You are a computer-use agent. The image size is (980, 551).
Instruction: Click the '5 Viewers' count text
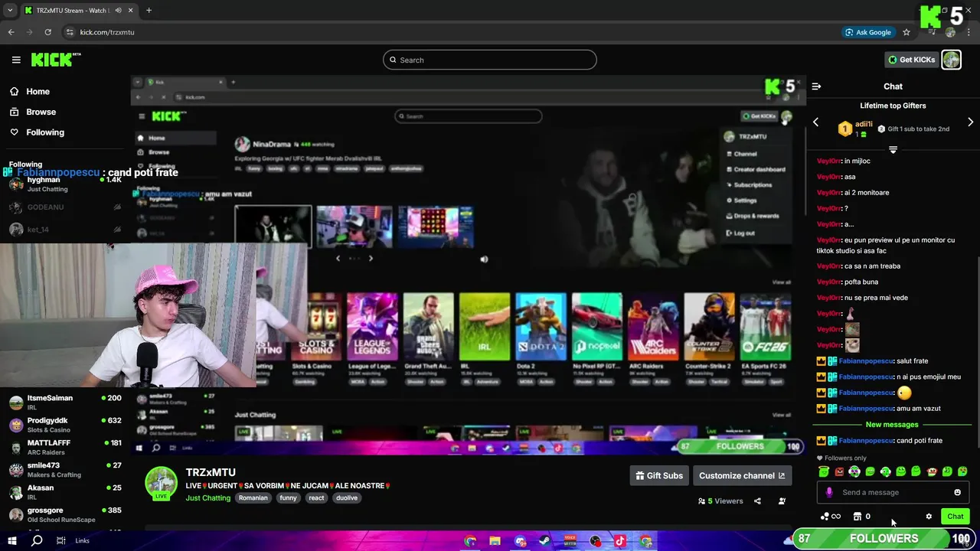pyautogui.click(x=724, y=501)
